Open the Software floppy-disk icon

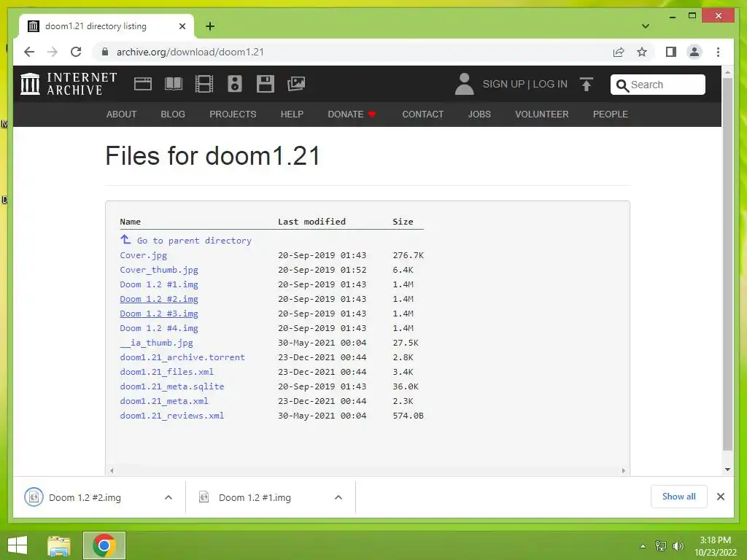(266, 84)
